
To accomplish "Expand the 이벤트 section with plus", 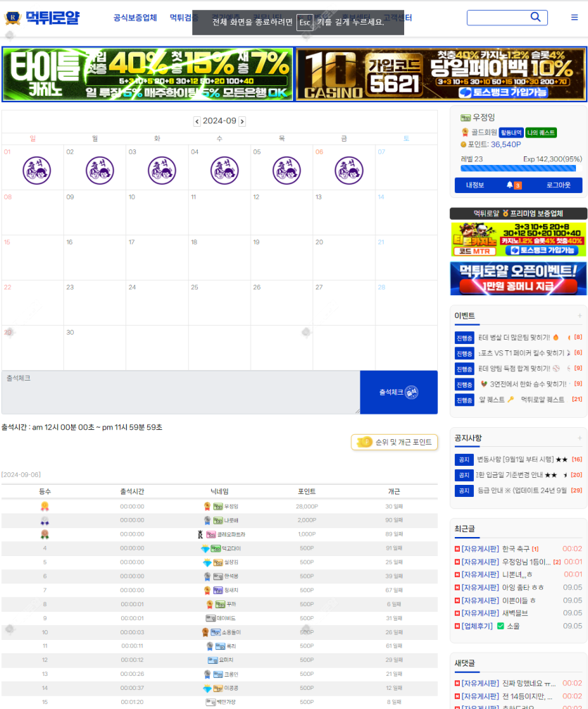I will (580, 316).
